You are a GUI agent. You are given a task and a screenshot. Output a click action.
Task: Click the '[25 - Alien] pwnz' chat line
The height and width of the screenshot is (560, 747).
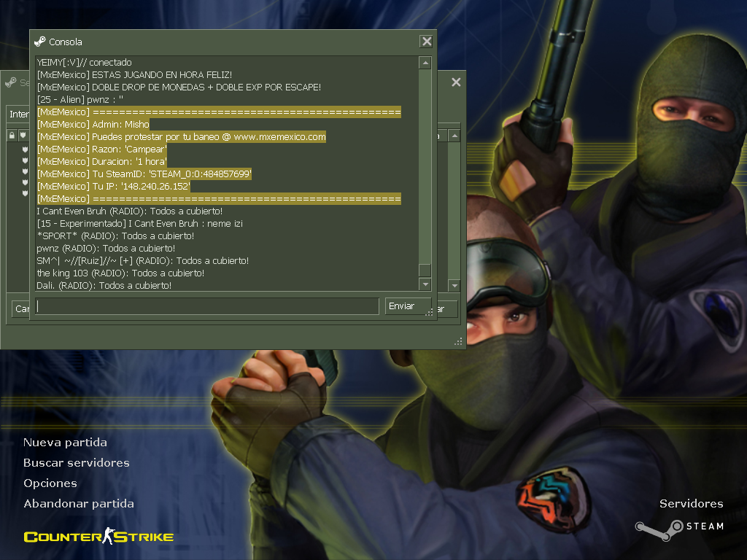(x=80, y=99)
